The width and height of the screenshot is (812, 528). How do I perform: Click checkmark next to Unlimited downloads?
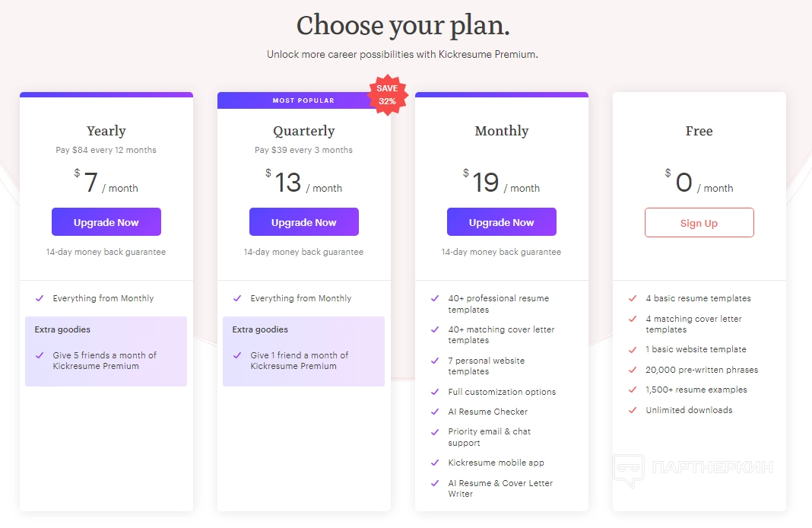[633, 410]
